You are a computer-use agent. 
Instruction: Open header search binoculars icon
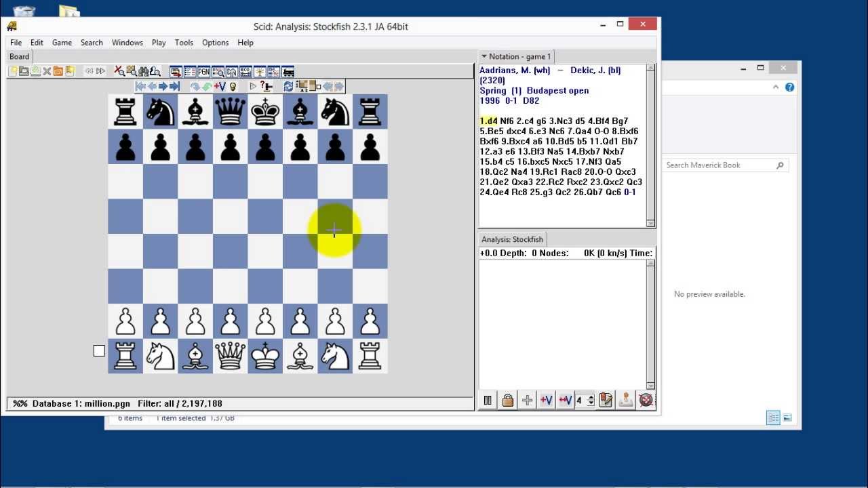point(143,71)
